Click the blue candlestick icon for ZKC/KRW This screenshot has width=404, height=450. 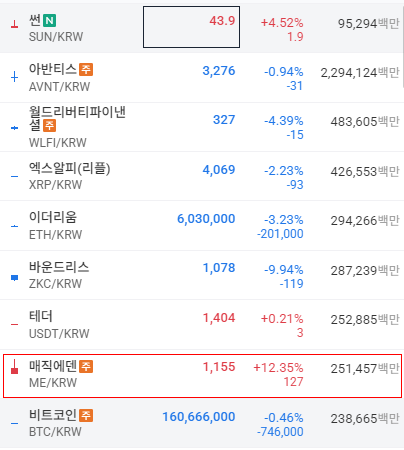(14, 278)
